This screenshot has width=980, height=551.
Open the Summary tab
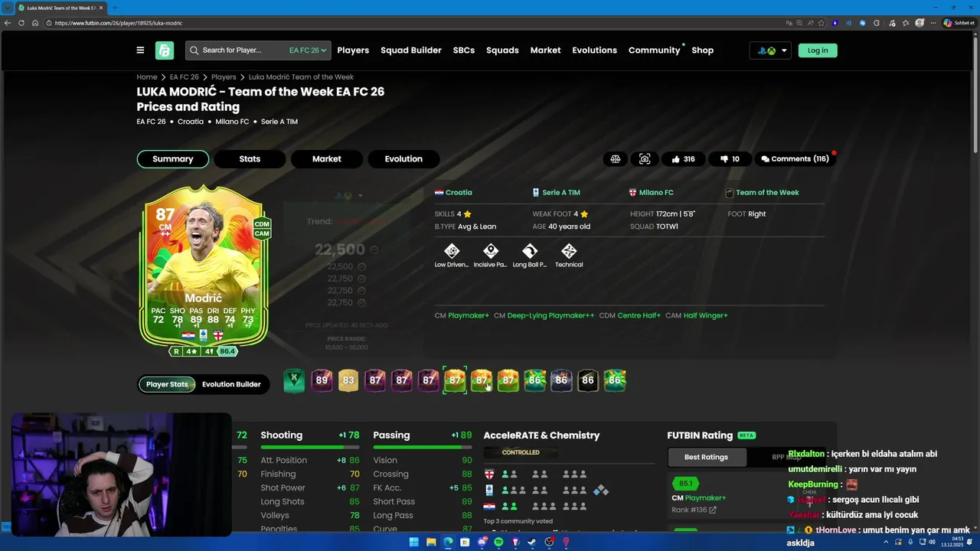click(x=173, y=159)
